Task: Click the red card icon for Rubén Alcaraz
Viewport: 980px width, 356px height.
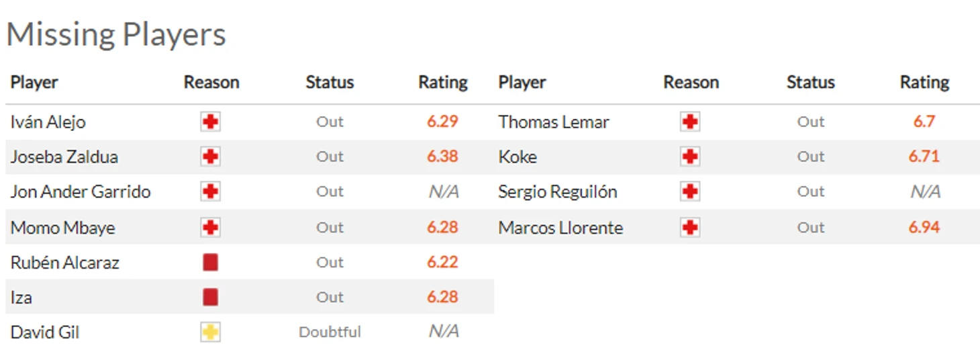Action: pos(211,262)
